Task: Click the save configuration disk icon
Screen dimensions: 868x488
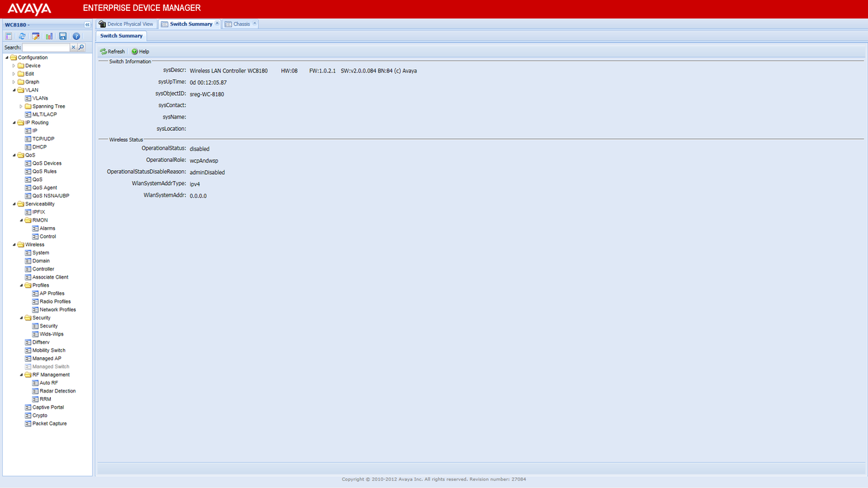Action: [63, 36]
